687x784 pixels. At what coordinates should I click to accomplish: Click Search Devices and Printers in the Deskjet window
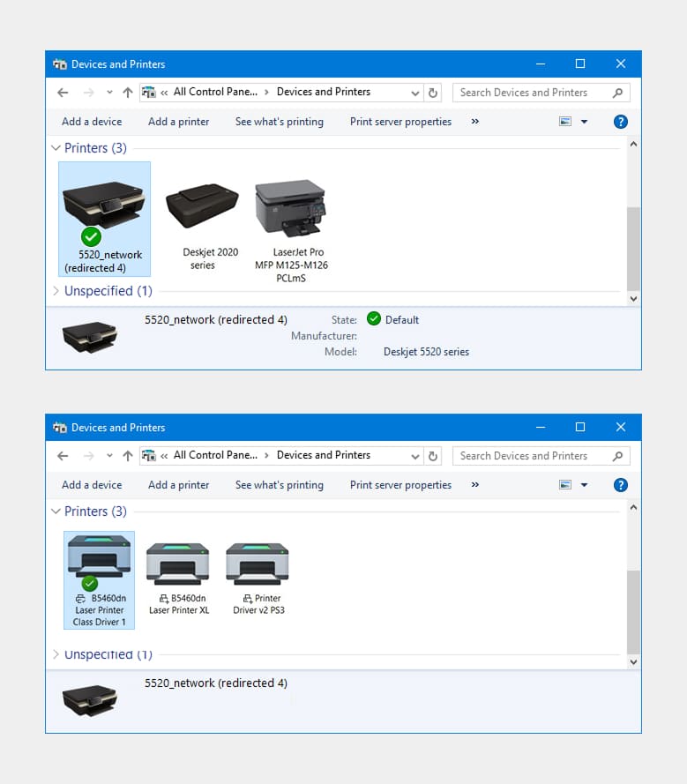(x=532, y=93)
